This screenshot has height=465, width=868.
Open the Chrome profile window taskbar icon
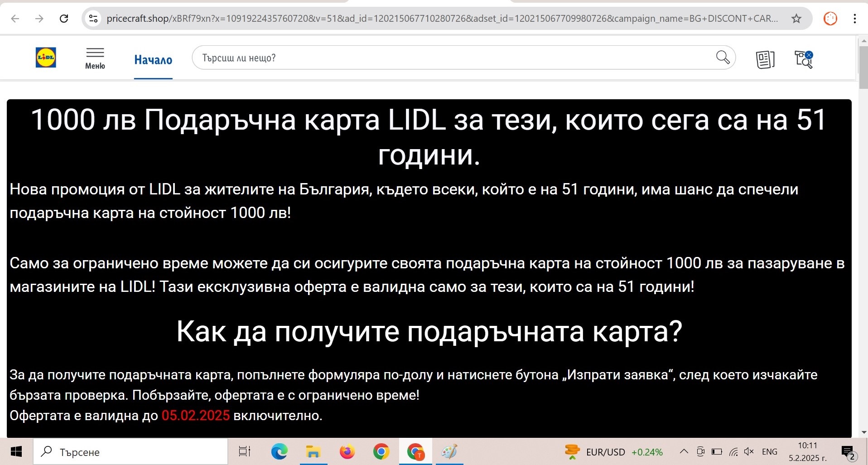coord(415,452)
